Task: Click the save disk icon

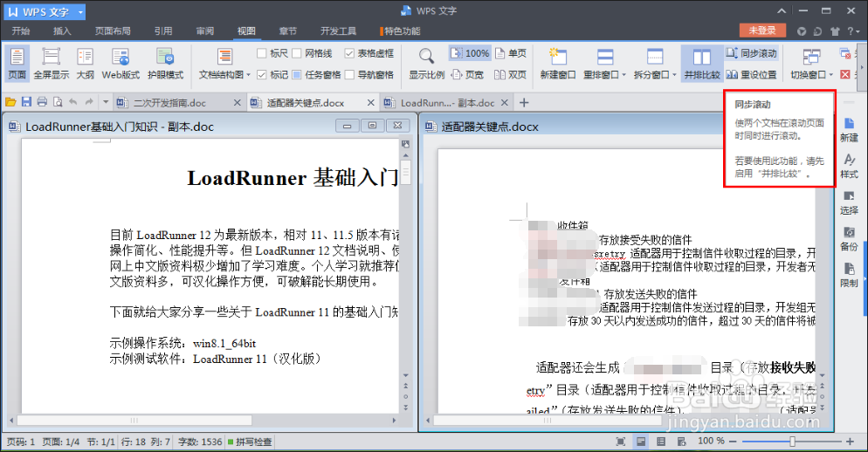Action: click(x=26, y=102)
